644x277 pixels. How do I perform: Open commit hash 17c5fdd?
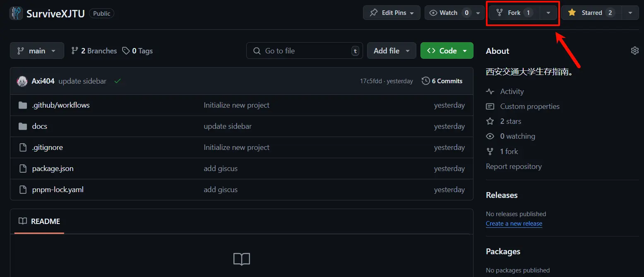[371, 81]
